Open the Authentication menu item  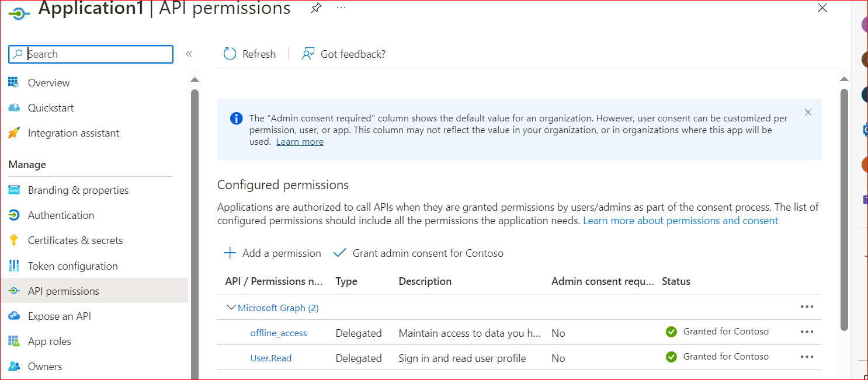[x=61, y=215]
